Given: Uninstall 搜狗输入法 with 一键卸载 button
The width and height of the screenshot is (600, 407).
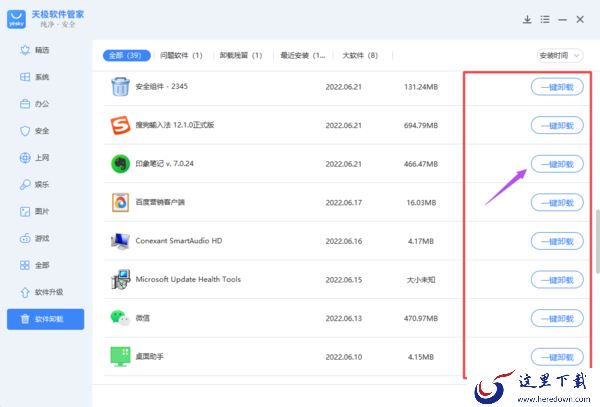Looking at the screenshot, I should click(557, 125).
